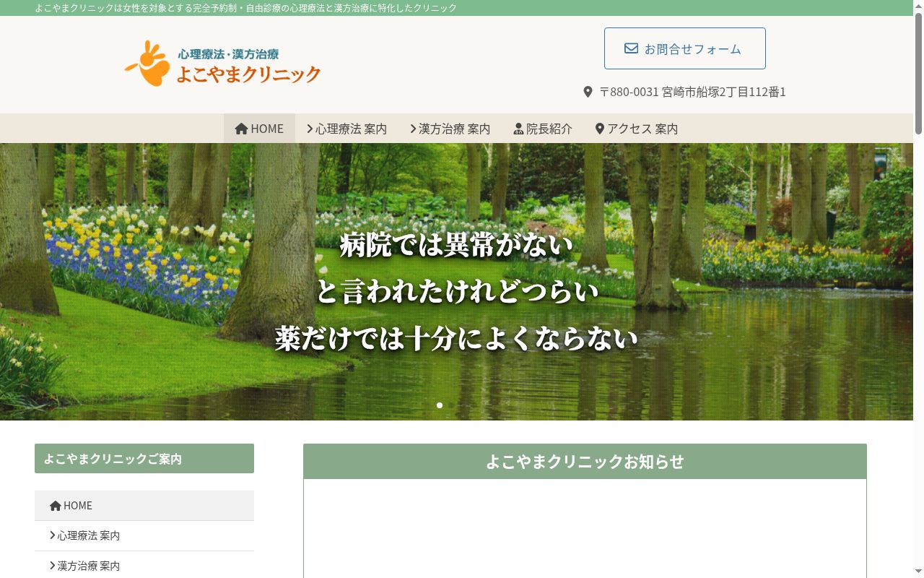Viewport: 924px width, 578px height.
Task: Click the page vertical scrollbar thumb
Action: (x=918, y=72)
